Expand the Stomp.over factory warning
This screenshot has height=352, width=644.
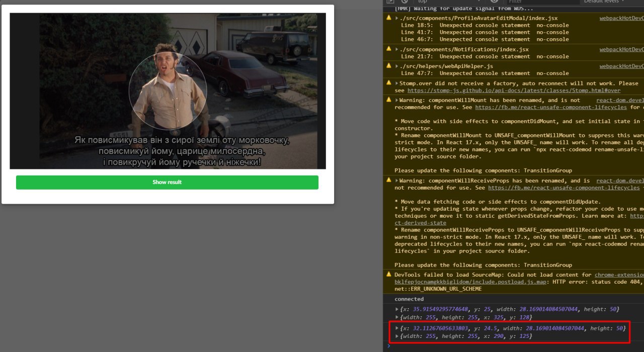(397, 83)
